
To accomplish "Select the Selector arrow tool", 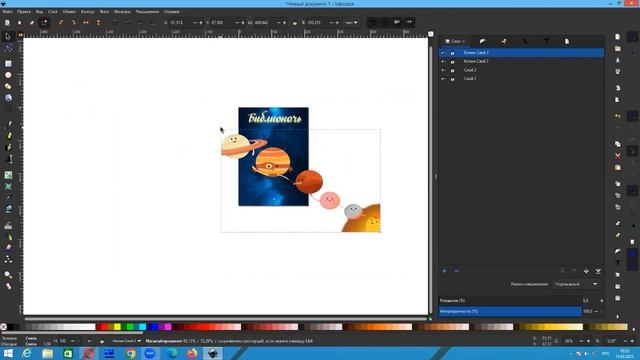I will pyautogui.click(x=8, y=37).
